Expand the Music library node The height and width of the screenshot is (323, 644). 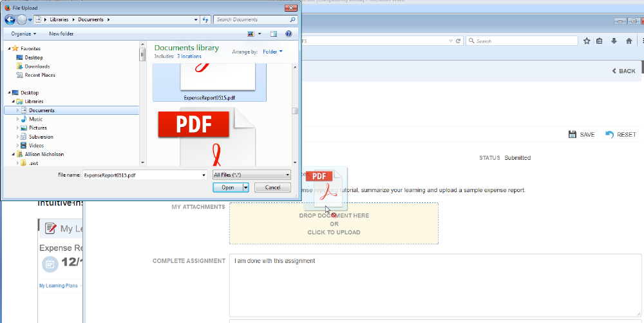17,119
